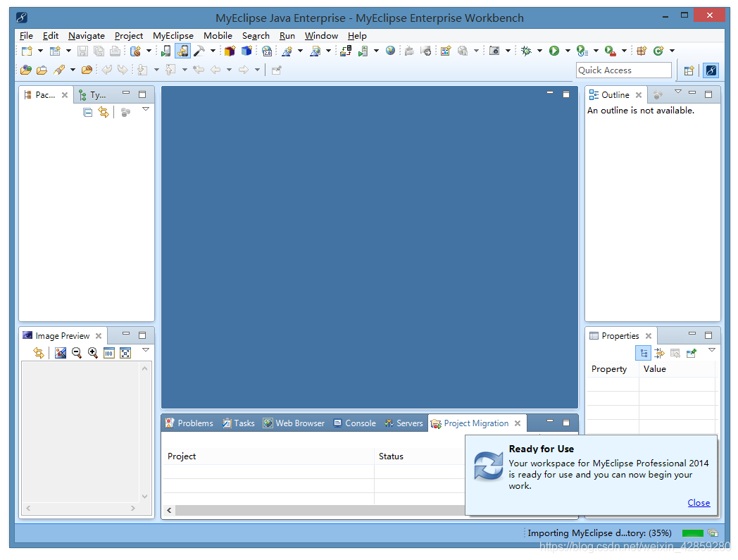This screenshot has width=738, height=560.
Task: Toggle Link with Editor in Package Explorer
Action: pos(104,112)
